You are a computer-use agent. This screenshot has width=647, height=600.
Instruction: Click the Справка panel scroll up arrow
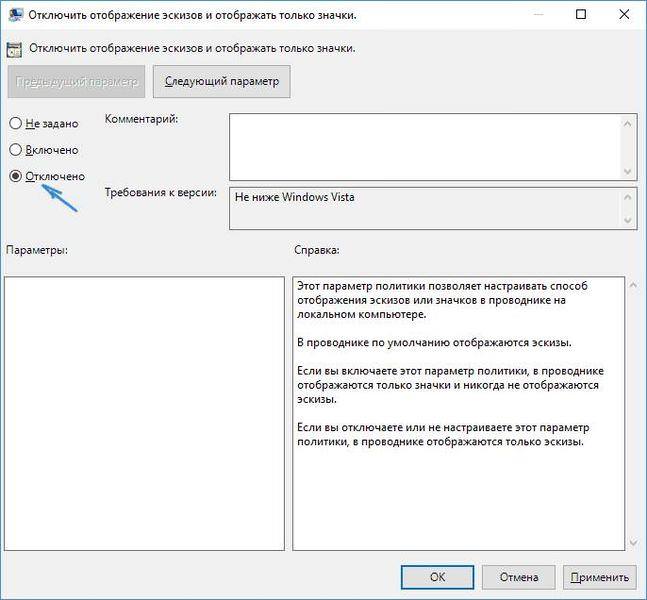point(633,285)
